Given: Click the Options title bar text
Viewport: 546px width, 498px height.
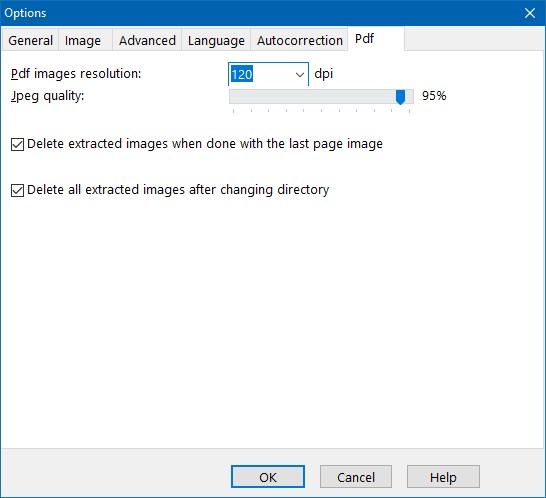Looking at the screenshot, I should [25, 13].
